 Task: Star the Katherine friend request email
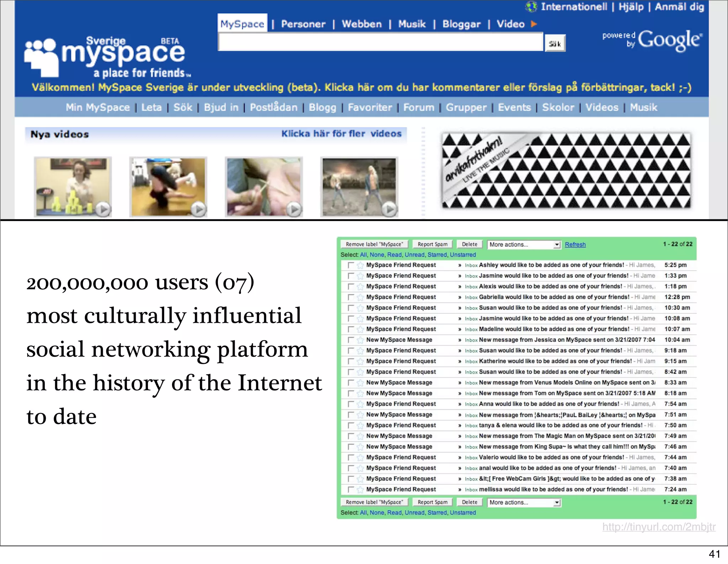360,361
